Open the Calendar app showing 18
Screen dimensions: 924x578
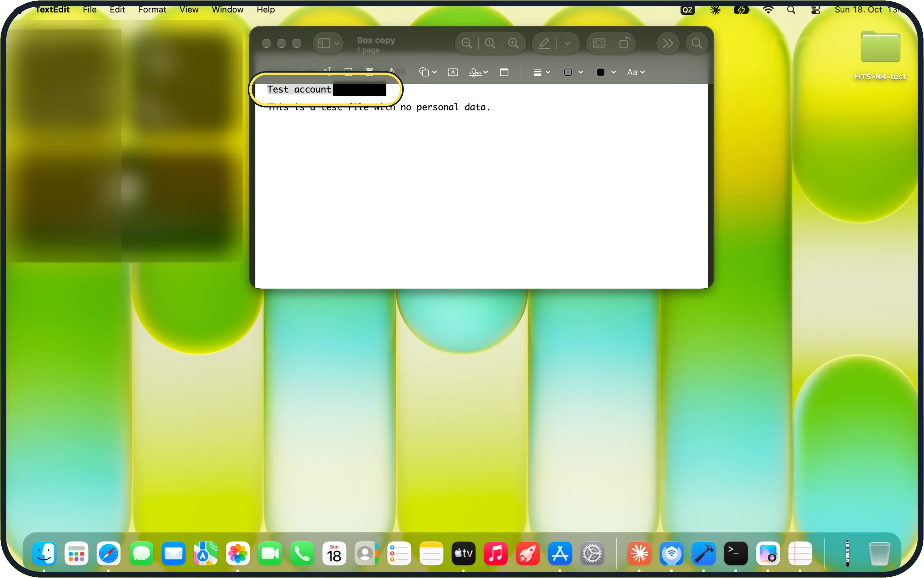click(334, 553)
